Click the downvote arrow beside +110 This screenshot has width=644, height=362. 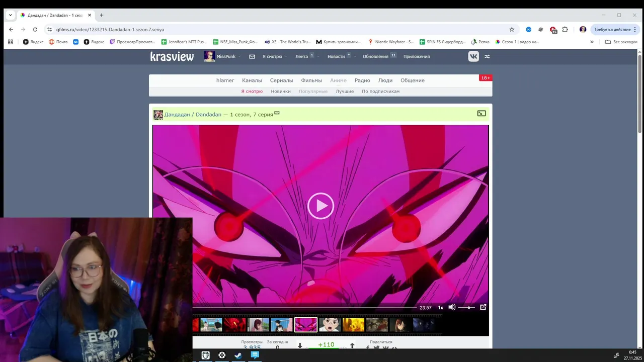300,346
